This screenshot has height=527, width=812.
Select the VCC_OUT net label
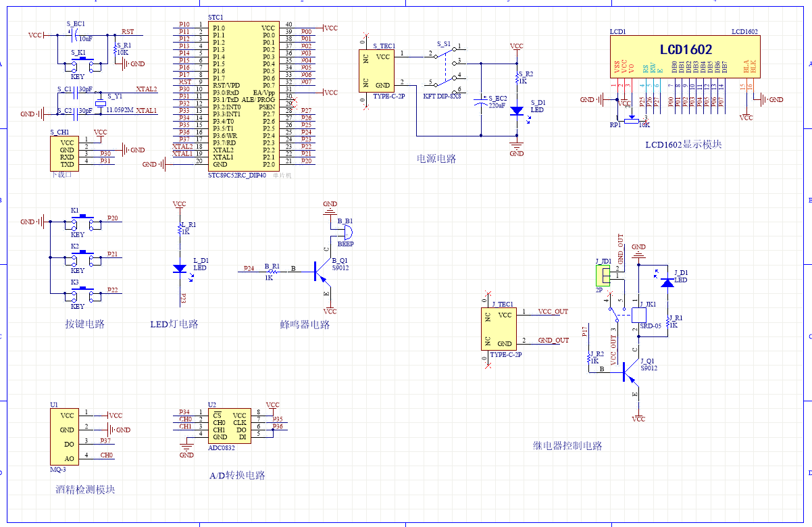coord(553,312)
